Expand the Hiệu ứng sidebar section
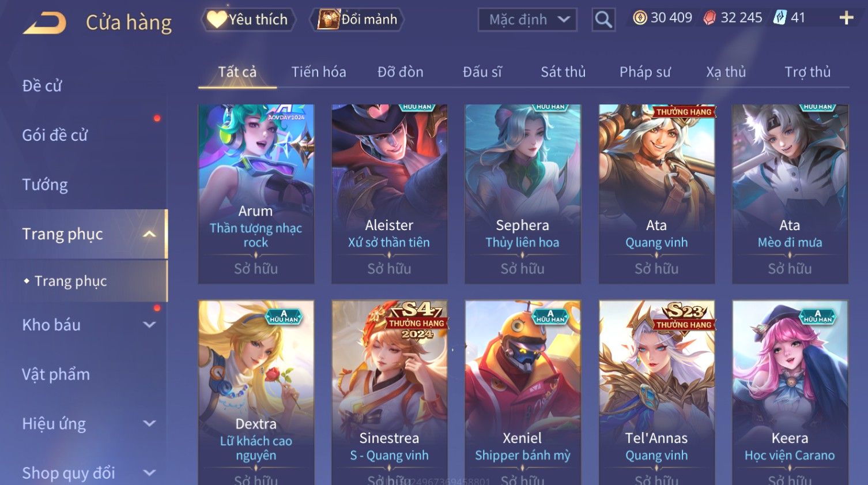 click(x=149, y=424)
